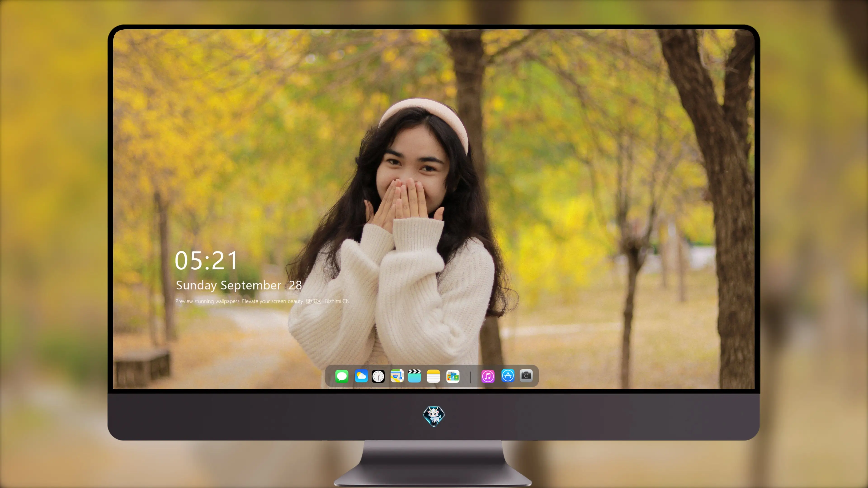
Task: Open the Messages app in the dock
Action: (x=342, y=376)
